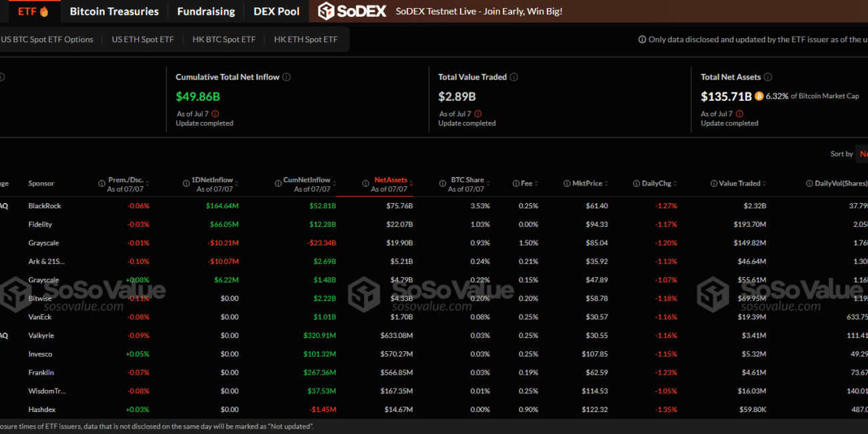
Task: Click the SoDEX logo in the banner
Action: point(352,11)
